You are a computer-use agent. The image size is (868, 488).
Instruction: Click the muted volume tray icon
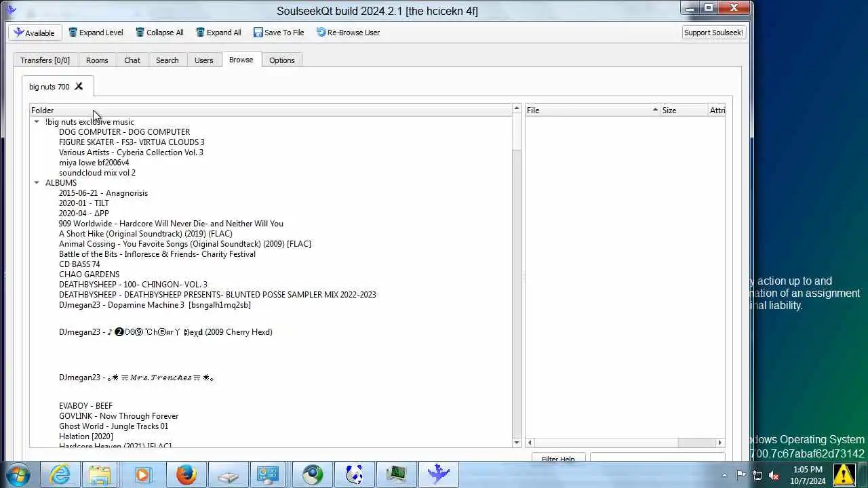click(x=774, y=475)
